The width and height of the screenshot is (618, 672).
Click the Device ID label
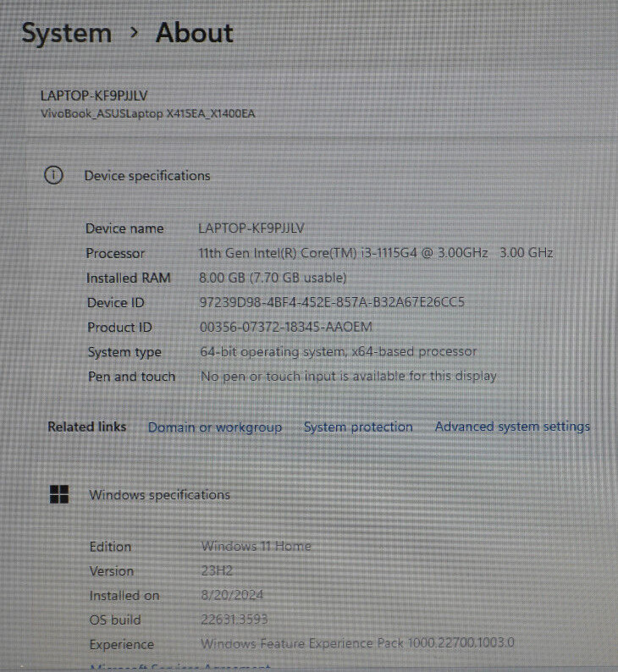click(116, 303)
